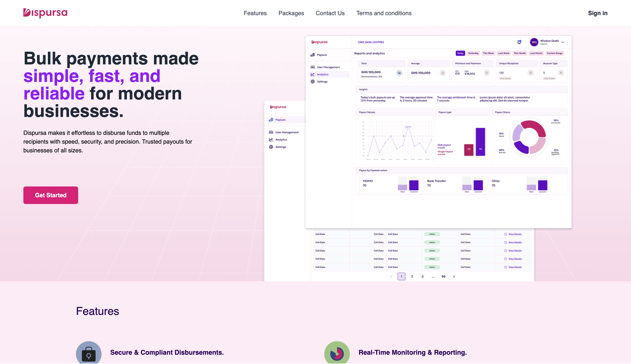The width and height of the screenshot is (631, 364).
Task: Open the Features nav item
Action: coord(255,13)
